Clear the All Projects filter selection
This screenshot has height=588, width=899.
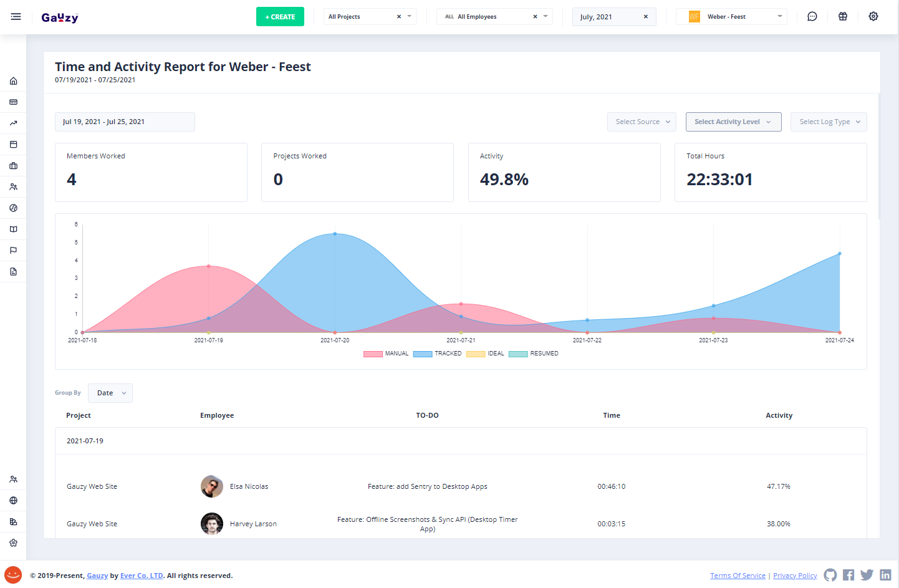coord(399,17)
